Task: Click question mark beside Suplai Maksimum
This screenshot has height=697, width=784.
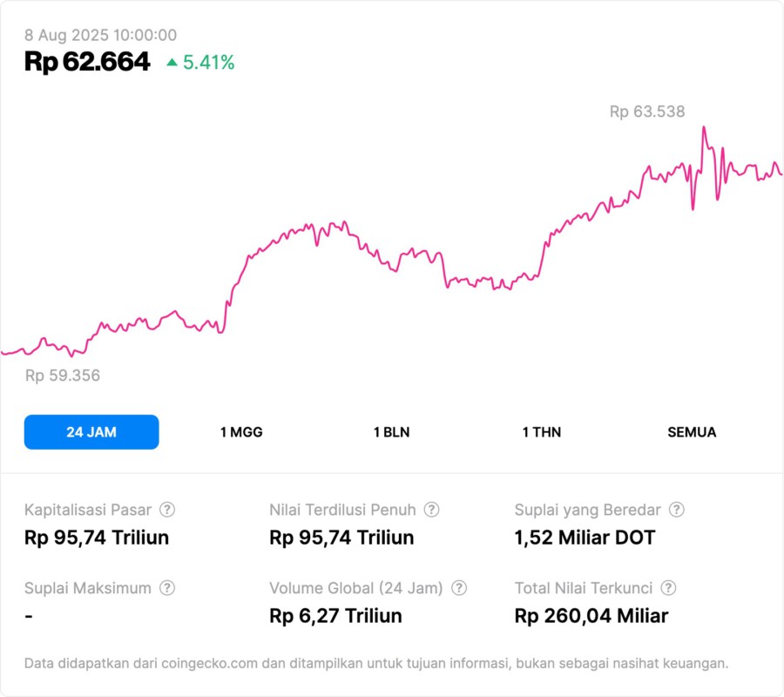Action: tap(167, 588)
